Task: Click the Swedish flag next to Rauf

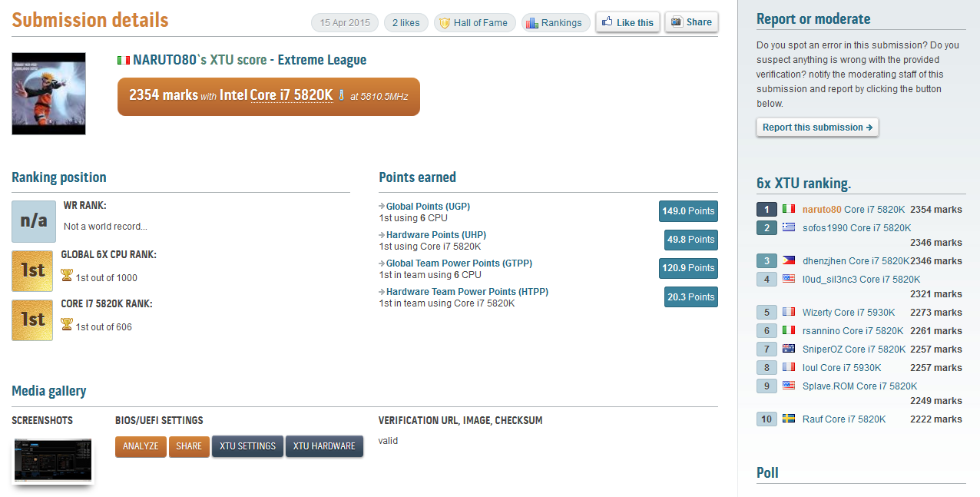Action: [x=789, y=419]
